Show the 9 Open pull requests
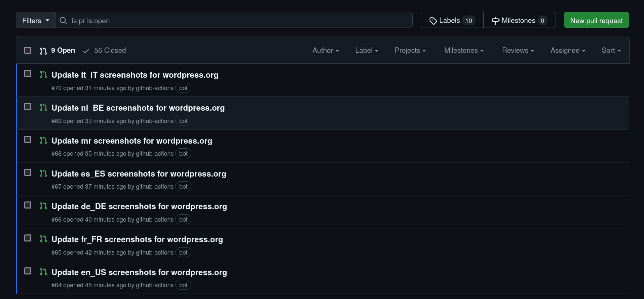 tap(58, 50)
